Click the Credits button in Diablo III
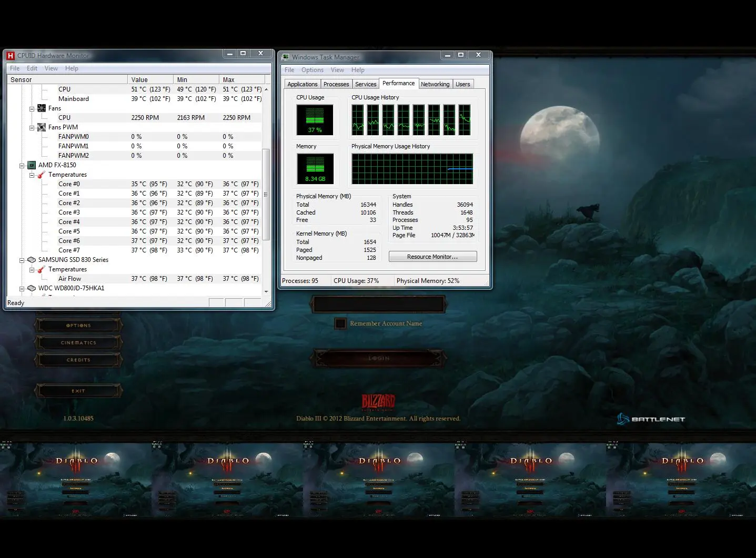This screenshot has height=558, width=756. click(78, 360)
